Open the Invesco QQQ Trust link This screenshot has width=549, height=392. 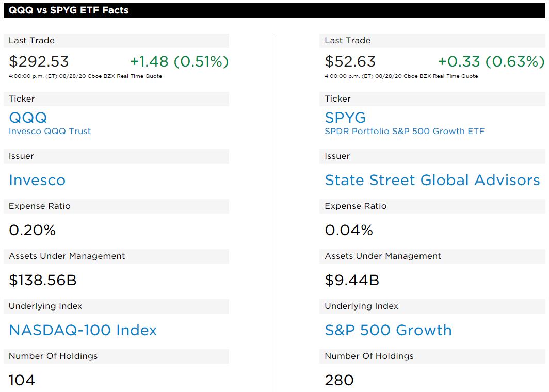(x=50, y=131)
